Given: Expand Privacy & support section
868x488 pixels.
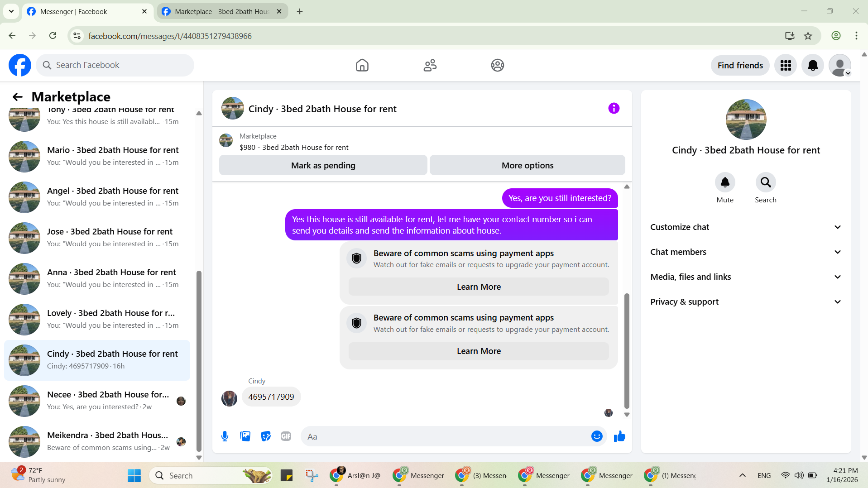Looking at the screenshot, I should click(x=746, y=302).
